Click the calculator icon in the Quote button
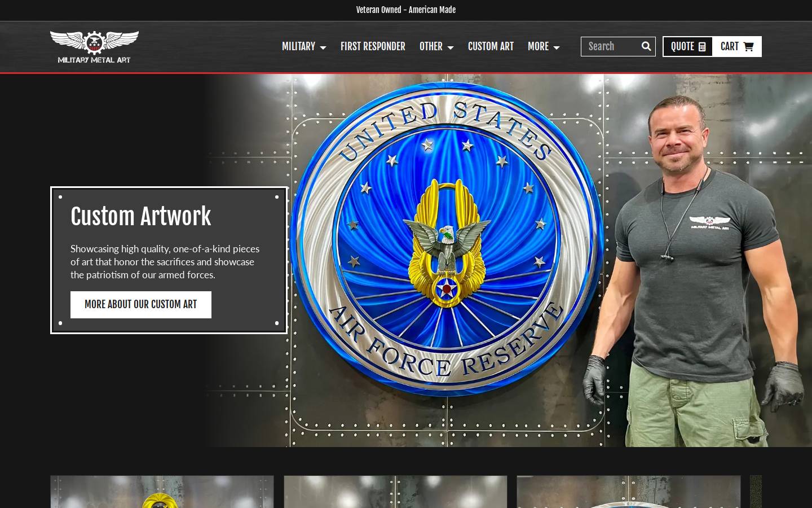812x508 pixels. [x=702, y=47]
